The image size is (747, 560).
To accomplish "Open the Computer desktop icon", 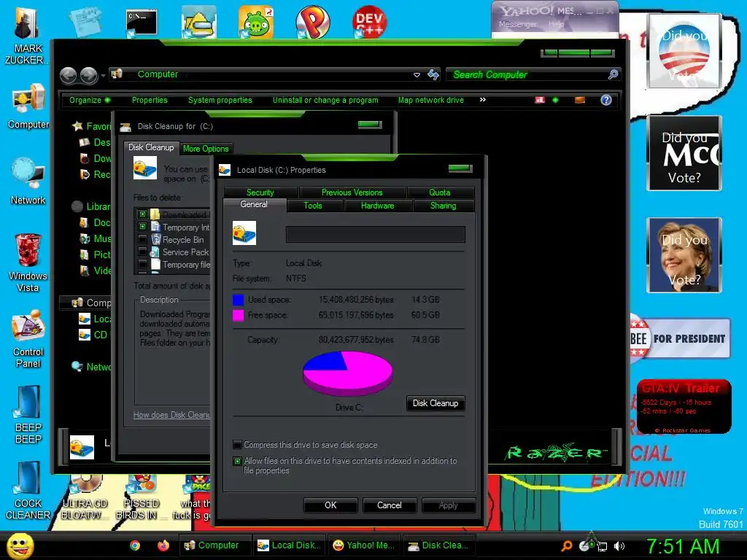I will pyautogui.click(x=28, y=106).
